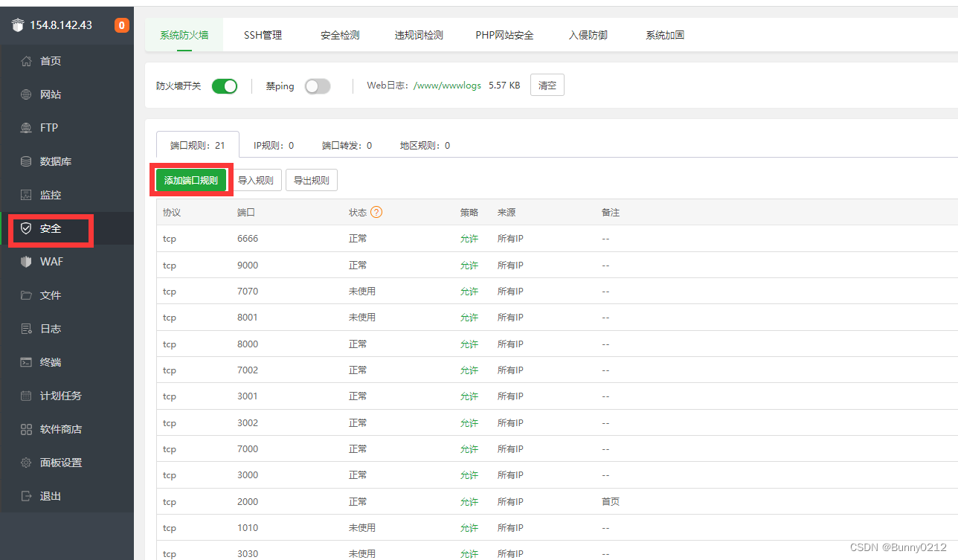This screenshot has height=560, width=958.
Task: Click the server IP 154.8.142.43 text
Action: pos(61,25)
